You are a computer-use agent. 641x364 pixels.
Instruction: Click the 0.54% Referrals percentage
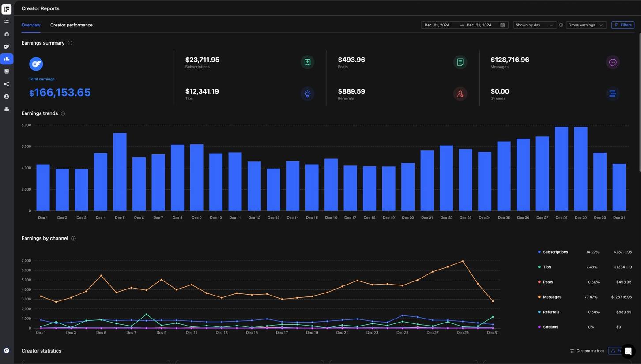[593, 312]
